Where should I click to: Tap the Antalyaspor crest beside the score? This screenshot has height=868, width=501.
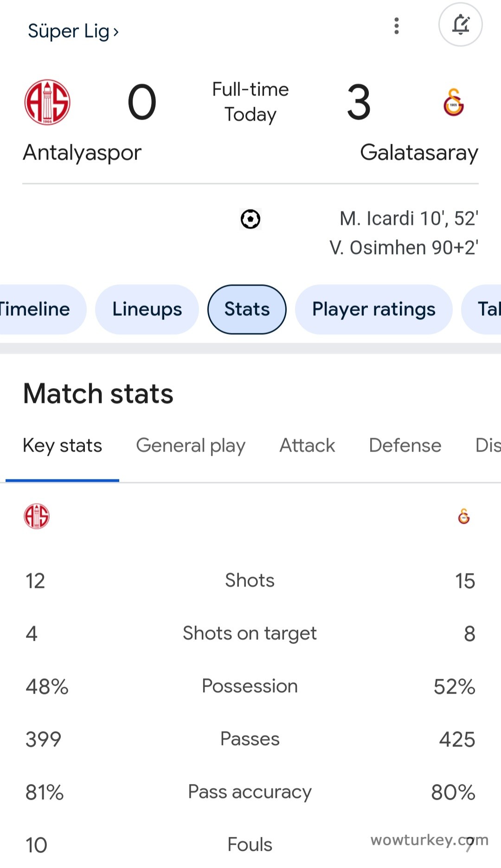(47, 102)
